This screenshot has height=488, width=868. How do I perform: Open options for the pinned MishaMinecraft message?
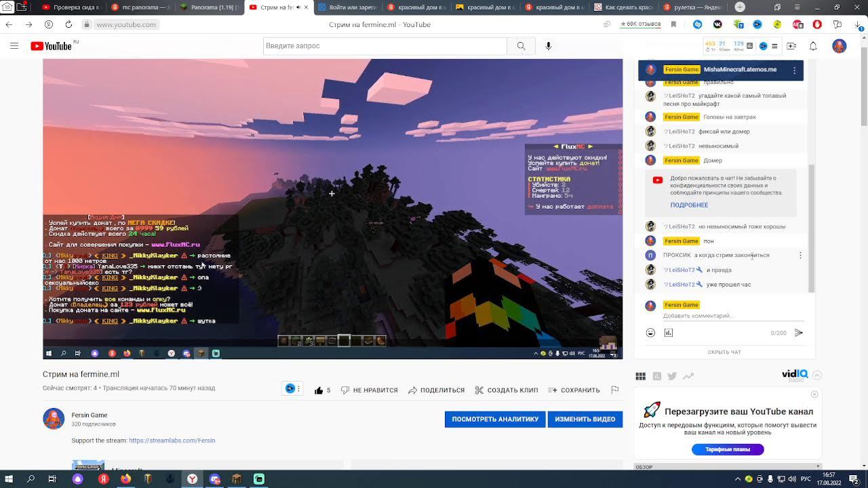pos(794,70)
